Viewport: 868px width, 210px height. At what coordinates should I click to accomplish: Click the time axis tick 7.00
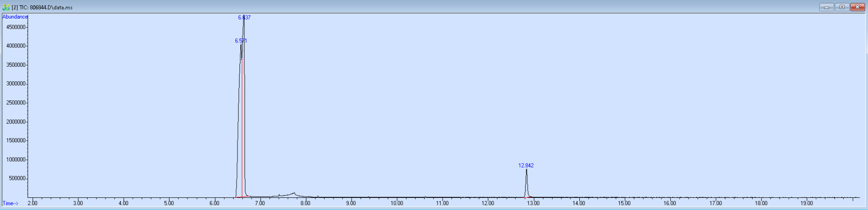[260, 203]
